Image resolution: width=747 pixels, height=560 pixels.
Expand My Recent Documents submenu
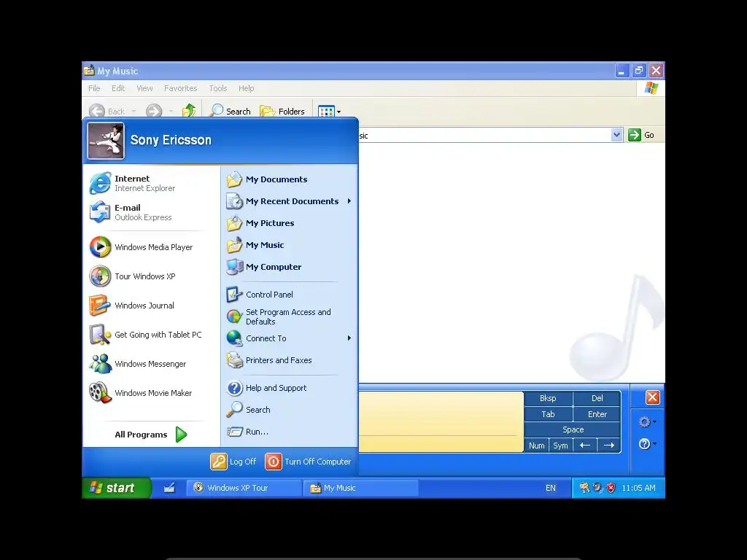click(x=290, y=201)
